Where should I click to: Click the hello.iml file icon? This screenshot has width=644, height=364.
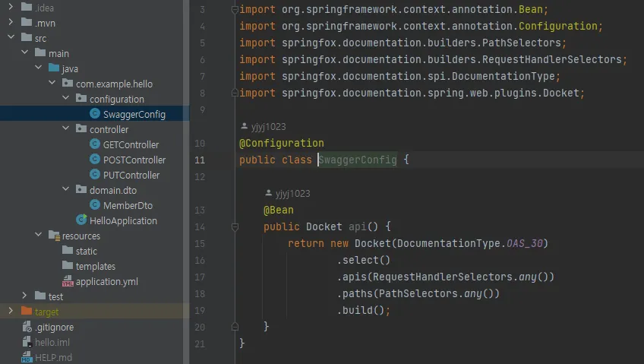click(x=27, y=342)
